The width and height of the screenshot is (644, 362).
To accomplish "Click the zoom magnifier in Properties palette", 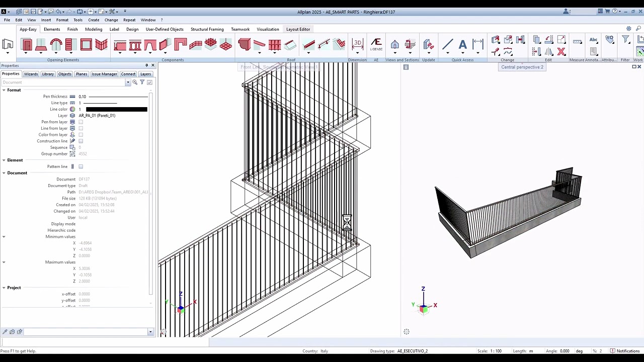I will tap(135, 82).
